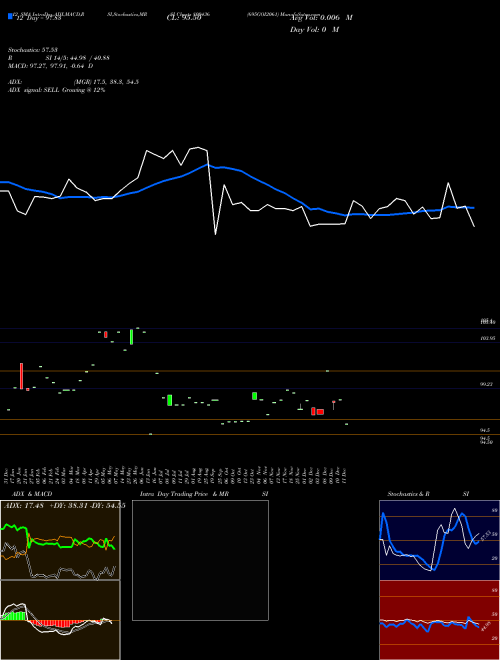Click the last date label on time axis
The width and height of the screenshot is (500, 660).
click(x=346, y=476)
